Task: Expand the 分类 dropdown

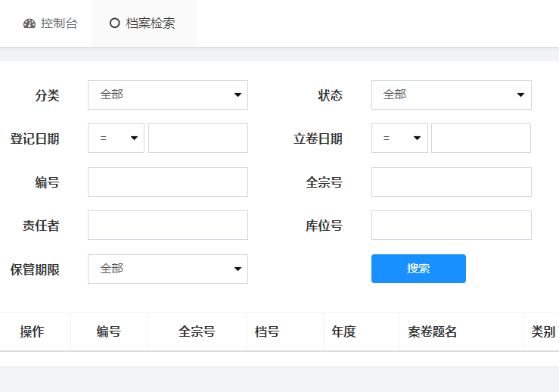Action: [168, 95]
